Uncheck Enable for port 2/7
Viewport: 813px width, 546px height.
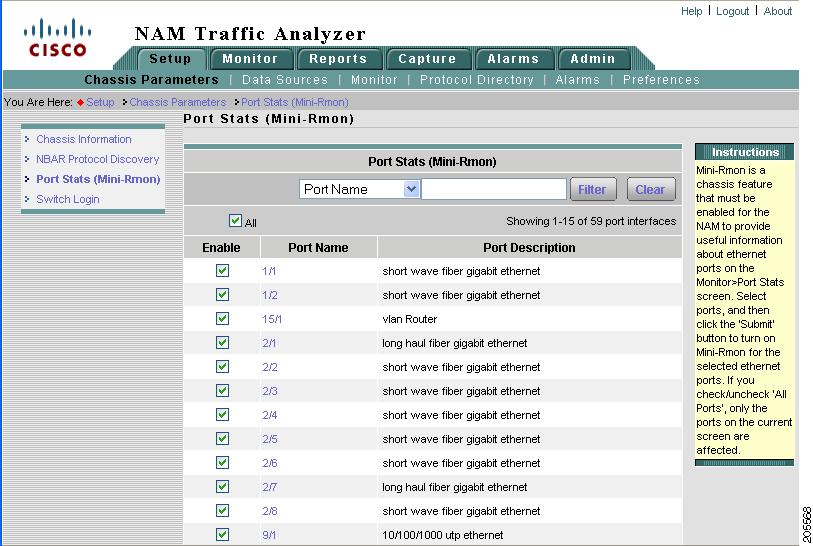coord(222,486)
